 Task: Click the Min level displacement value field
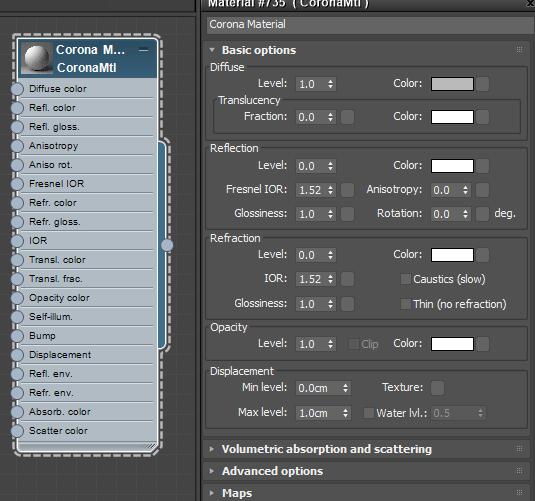click(319, 388)
